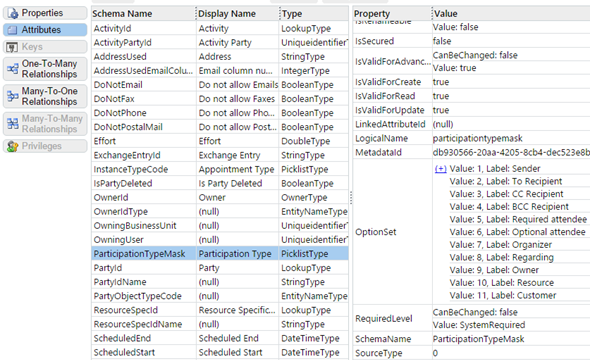Click the Many-To-Many Relationships icon
Viewport: 590px width, 360px height.
(12, 124)
